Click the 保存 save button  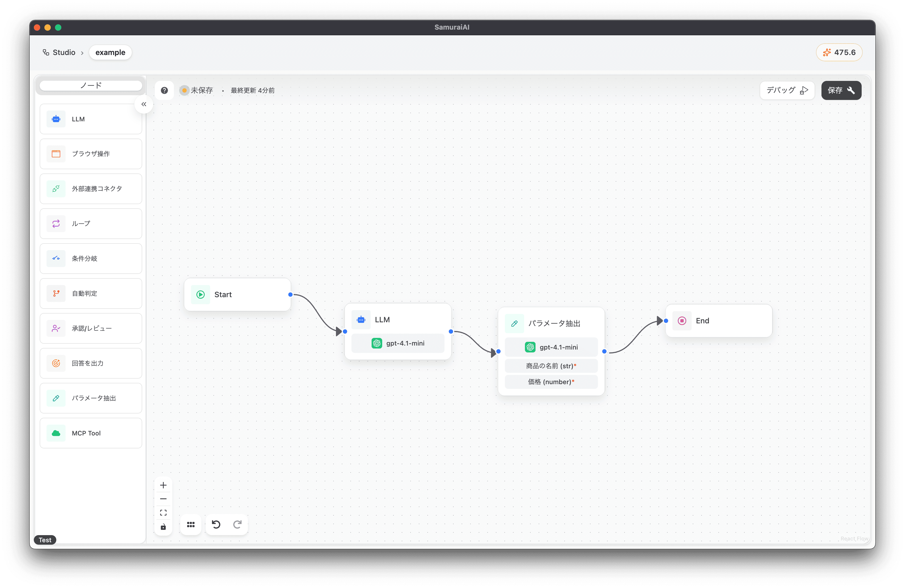[841, 90]
